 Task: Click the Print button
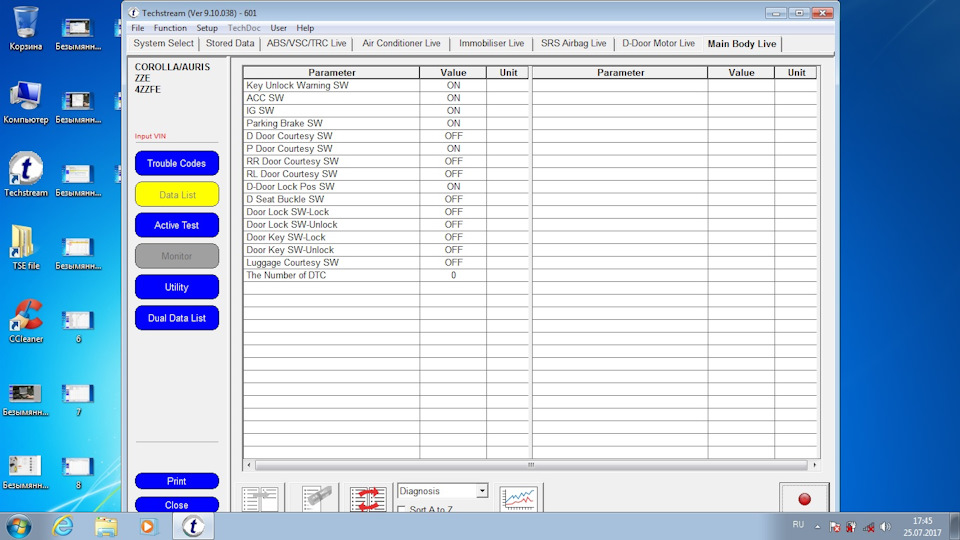point(176,481)
